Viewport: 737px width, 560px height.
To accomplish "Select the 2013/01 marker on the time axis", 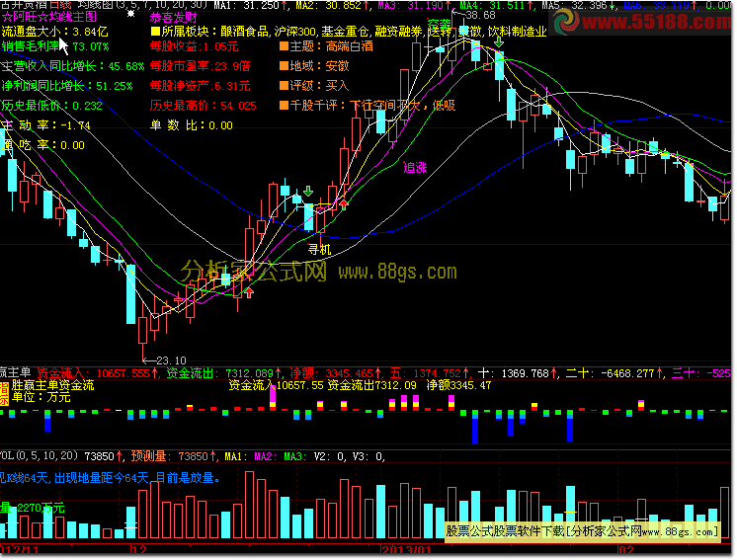I will tap(407, 550).
